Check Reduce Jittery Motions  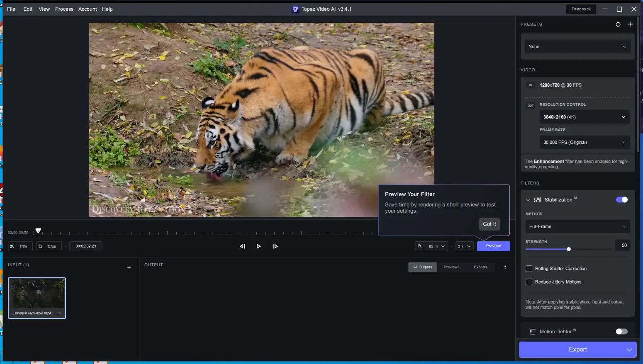(x=529, y=282)
